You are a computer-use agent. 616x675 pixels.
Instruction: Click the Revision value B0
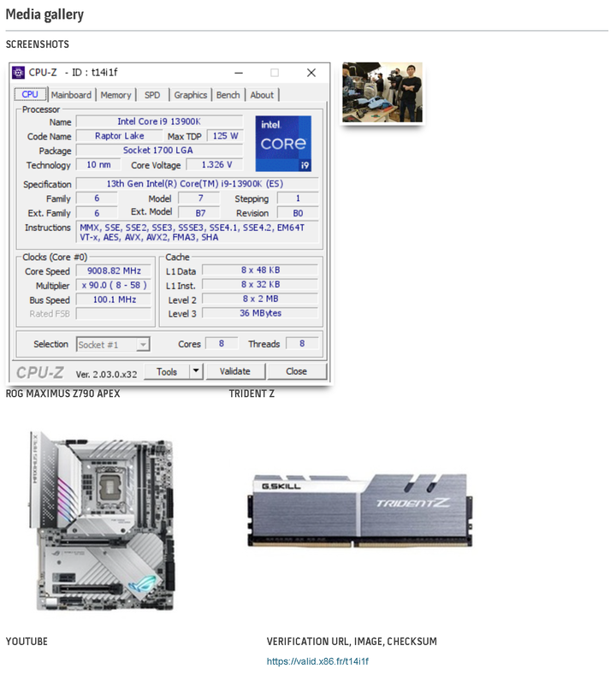(298, 213)
